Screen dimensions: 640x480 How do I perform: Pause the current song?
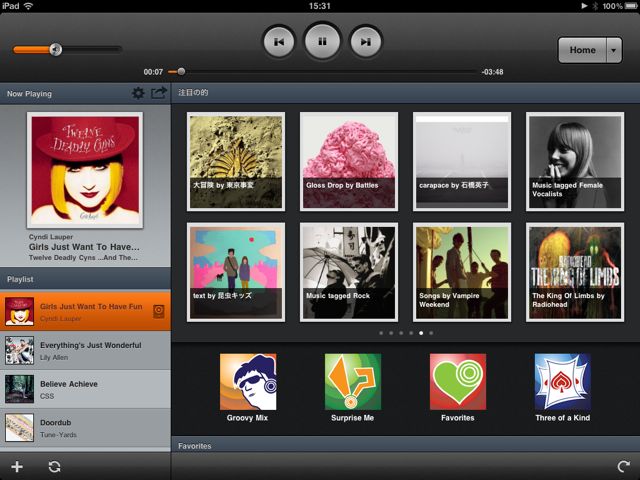[x=322, y=41]
